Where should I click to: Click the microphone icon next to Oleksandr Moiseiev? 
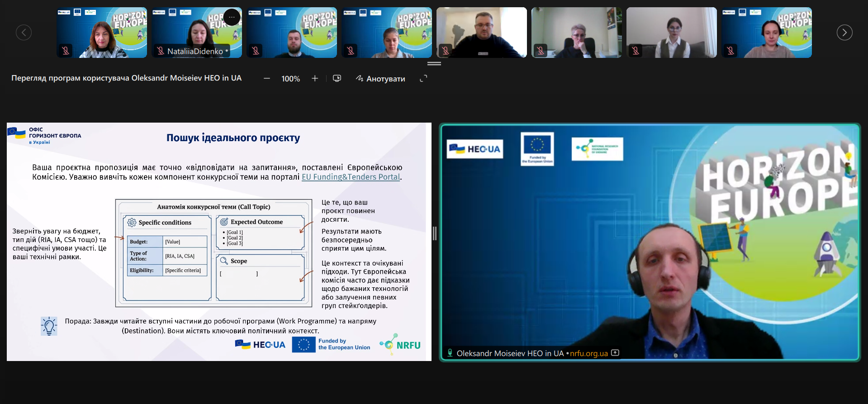click(x=450, y=353)
